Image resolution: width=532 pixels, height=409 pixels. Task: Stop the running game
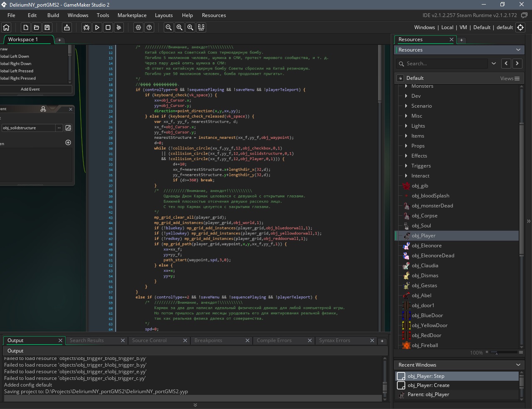tap(108, 27)
